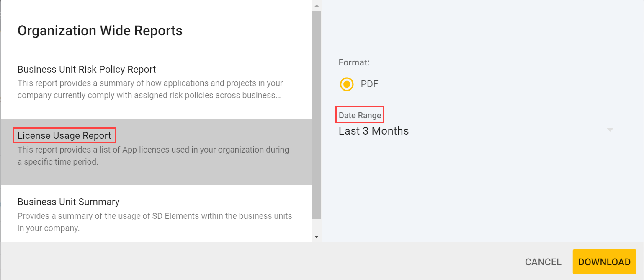The width and height of the screenshot is (644, 280).
Task: Click the Last 3 Months value text
Action: 374,131
